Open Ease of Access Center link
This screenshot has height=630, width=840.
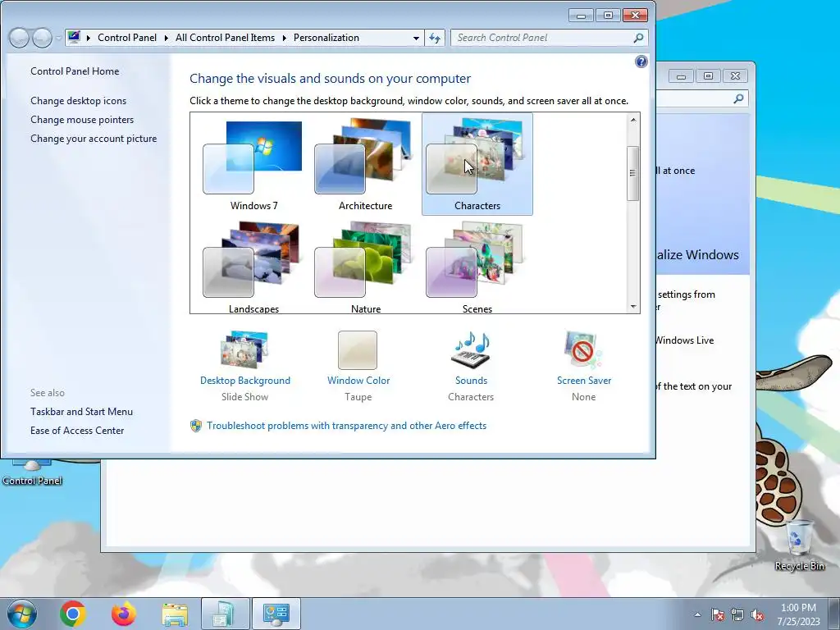tap(76, 430)
